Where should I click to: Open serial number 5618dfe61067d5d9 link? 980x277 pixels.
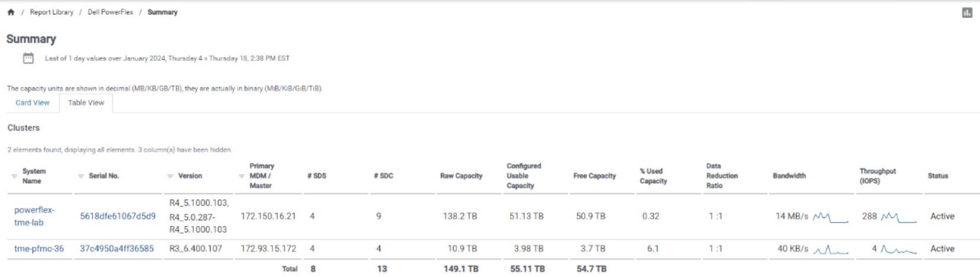[118, 216]
